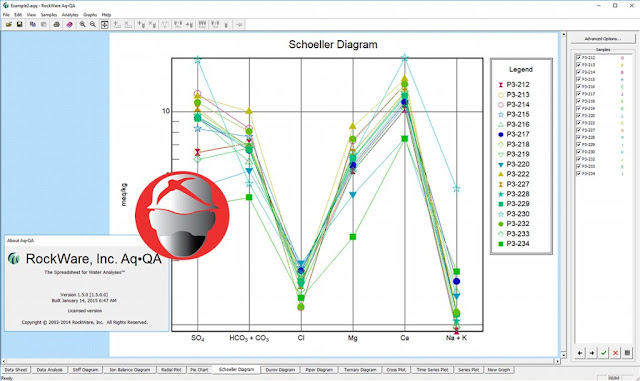The width and height of the screenshot is (640, 381).
Task: Click the add analyte toolbar icon
Action: [x=141, y=25]
